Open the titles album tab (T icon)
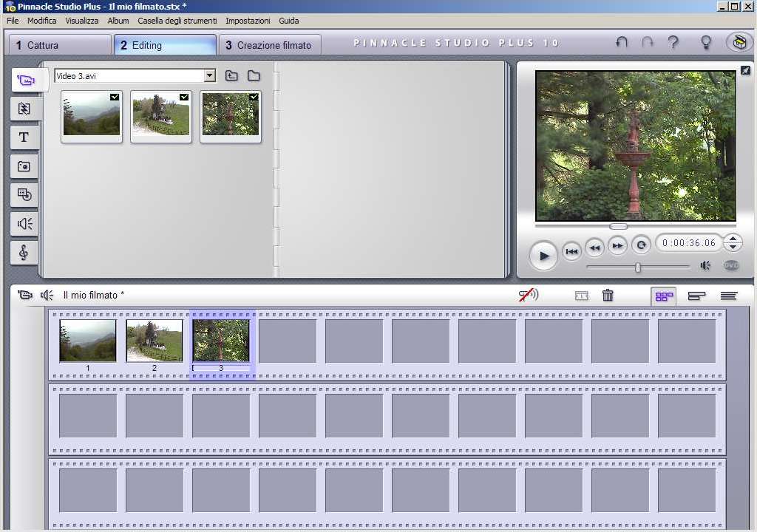 pos(24,137)
